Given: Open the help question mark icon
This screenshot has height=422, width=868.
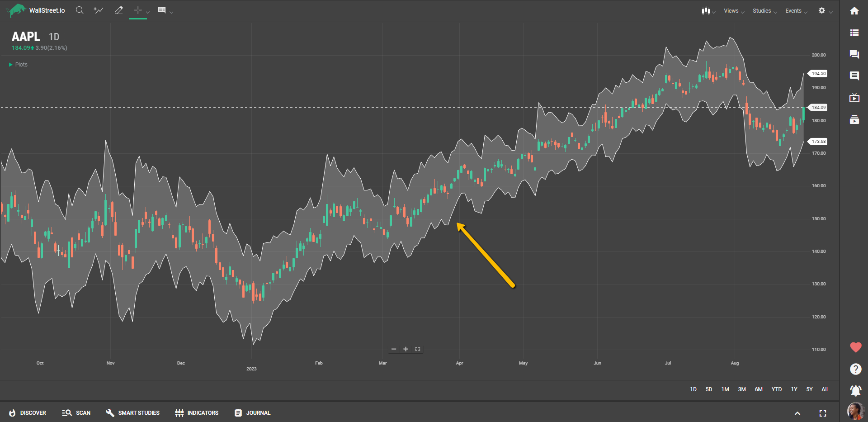Looking at the screenshot, I should [855, 369].
